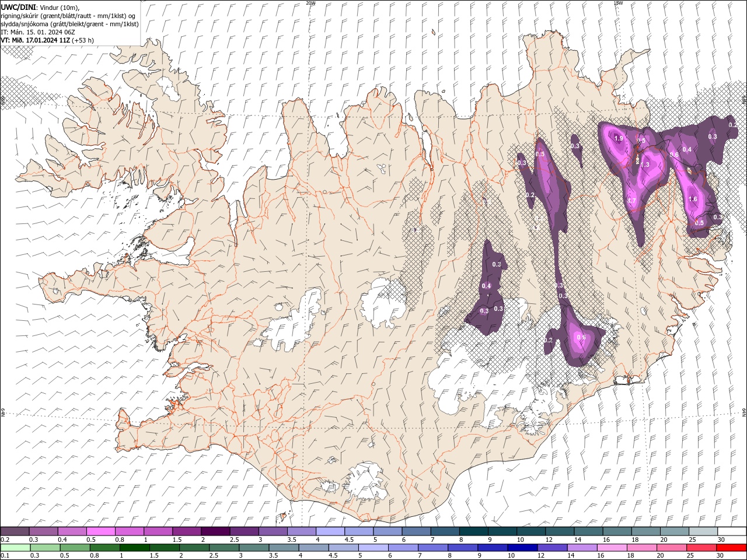Click the UWC/DINI title text
747x560 pixels.
coord(18,6)
